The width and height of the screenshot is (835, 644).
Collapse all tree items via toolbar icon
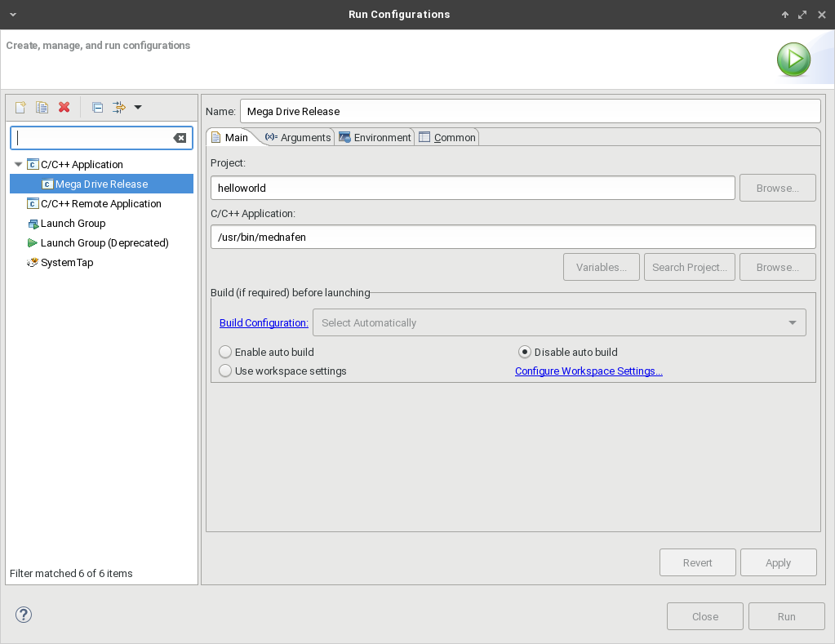click(97, 107)
